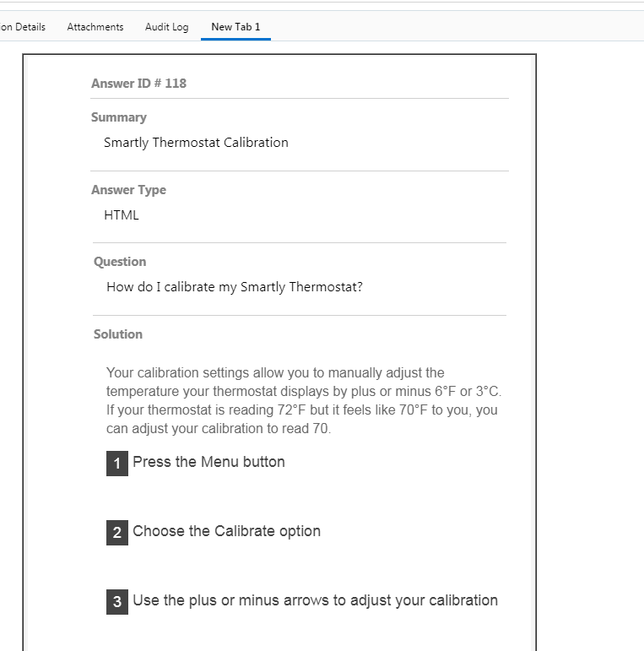Click the calibrate my Smartly Thermostat question text
The width and height of the screenshot is (644, 651).
(x=235, y=287)
